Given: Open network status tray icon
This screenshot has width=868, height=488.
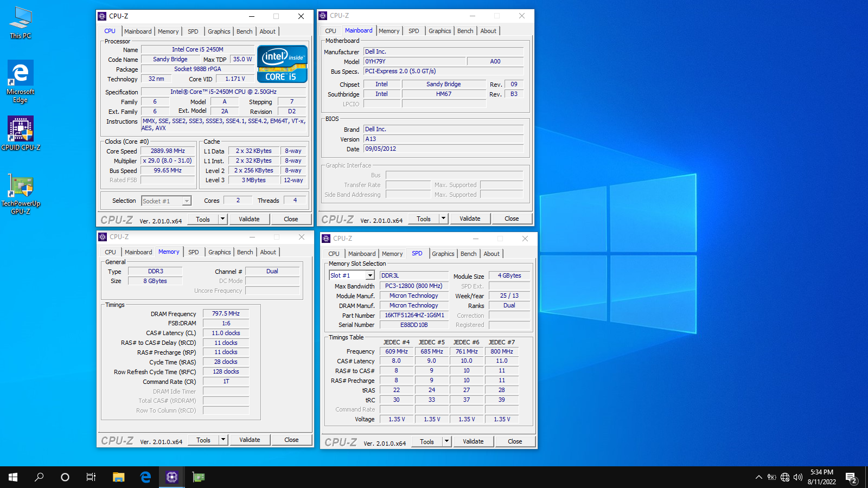Looking at the screenshot, I should pyautogui.click(x=785, y=477).
